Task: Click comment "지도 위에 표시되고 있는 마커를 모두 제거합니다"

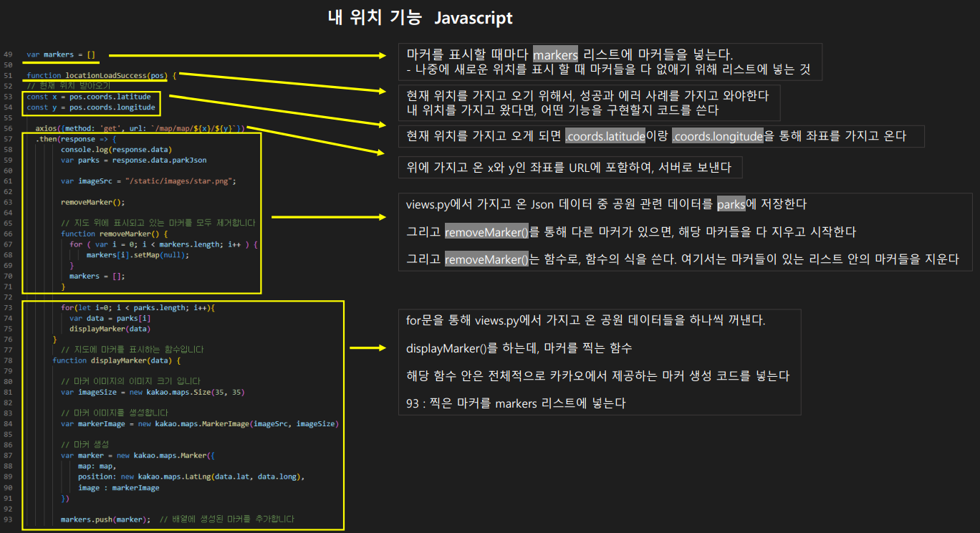Action: pyautogui.click(x=158, y=223)
